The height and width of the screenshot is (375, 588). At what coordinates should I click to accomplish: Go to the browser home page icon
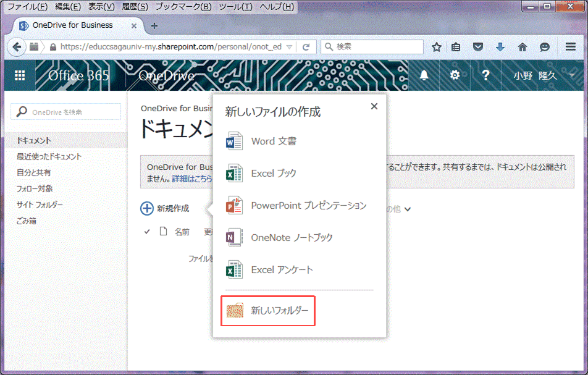point(522,47)
